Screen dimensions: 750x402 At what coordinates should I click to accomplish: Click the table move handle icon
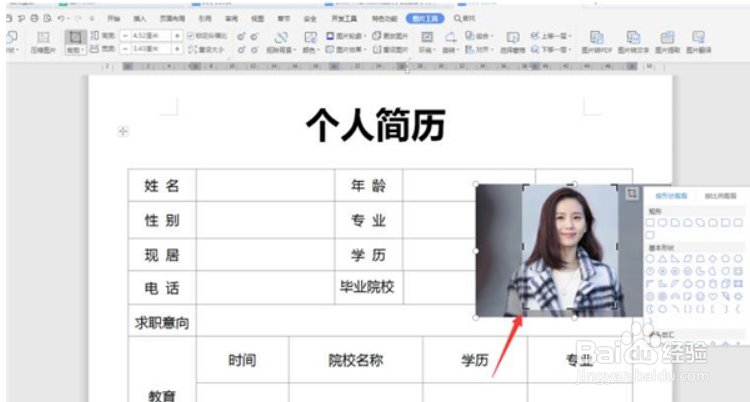point(123,132)
